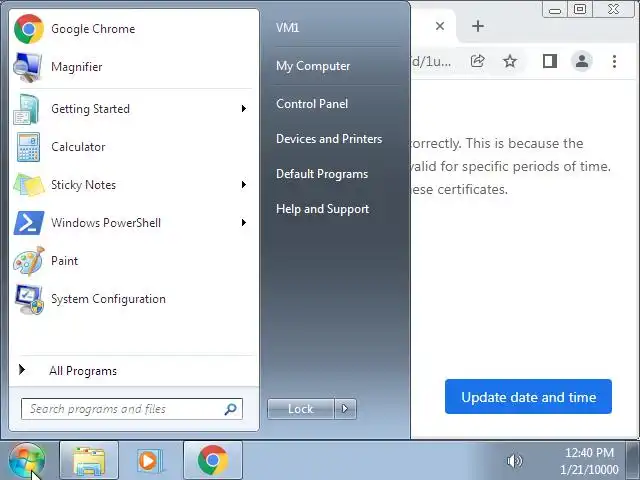Open Paint from the Start menu
Image resolution: width=640 pixels, height=480 pixels.
pos(134,260)
